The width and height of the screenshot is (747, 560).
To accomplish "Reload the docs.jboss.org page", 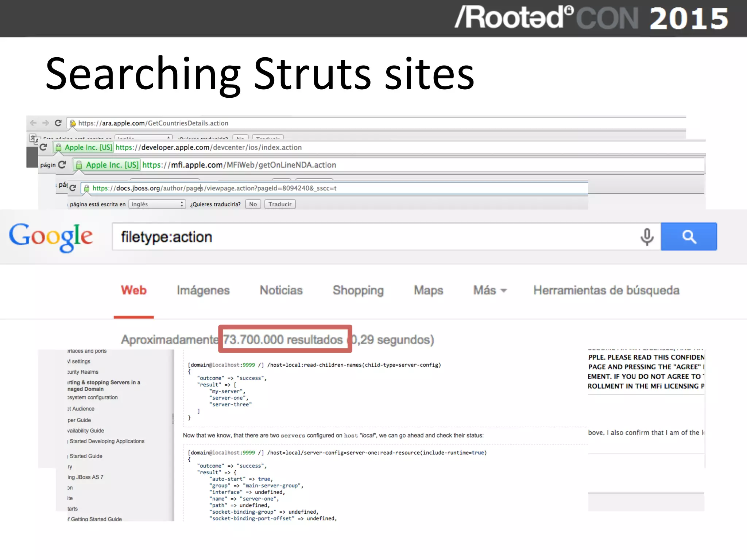I will click(x=73, y=188).
